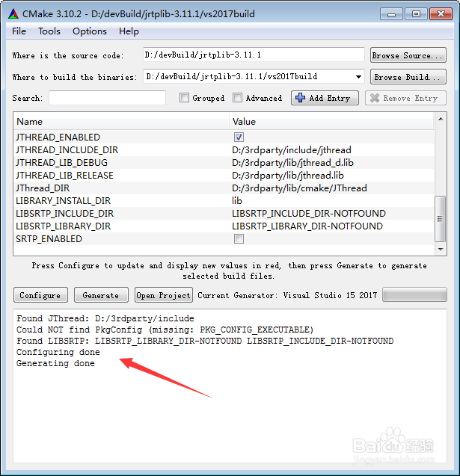Click the Configure button
460x476 pixels.
tap(40, 295)
